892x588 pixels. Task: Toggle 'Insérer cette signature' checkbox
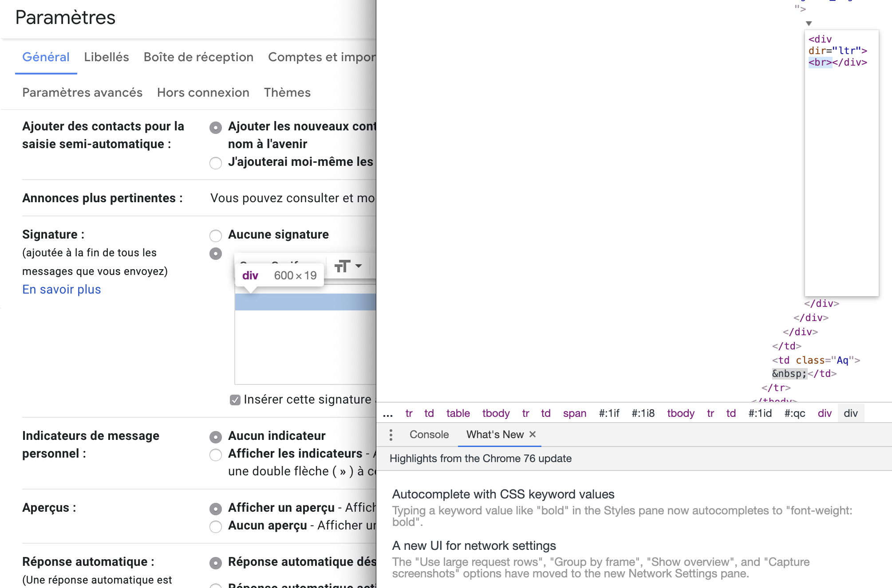235,400
